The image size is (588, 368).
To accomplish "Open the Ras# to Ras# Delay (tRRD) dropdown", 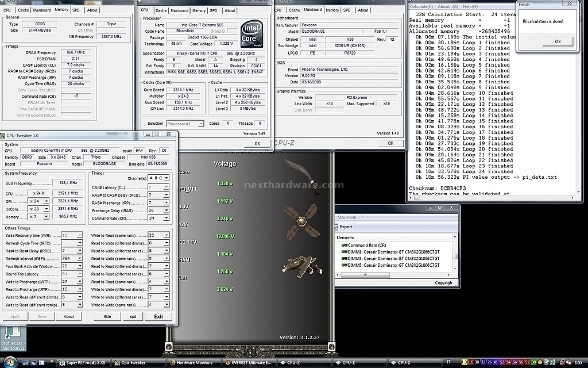I will pyautogui.click(x=72, y=251).
